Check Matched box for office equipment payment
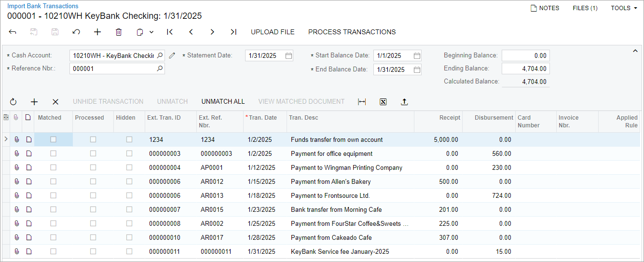644x262 pixels. coord(53,153)
